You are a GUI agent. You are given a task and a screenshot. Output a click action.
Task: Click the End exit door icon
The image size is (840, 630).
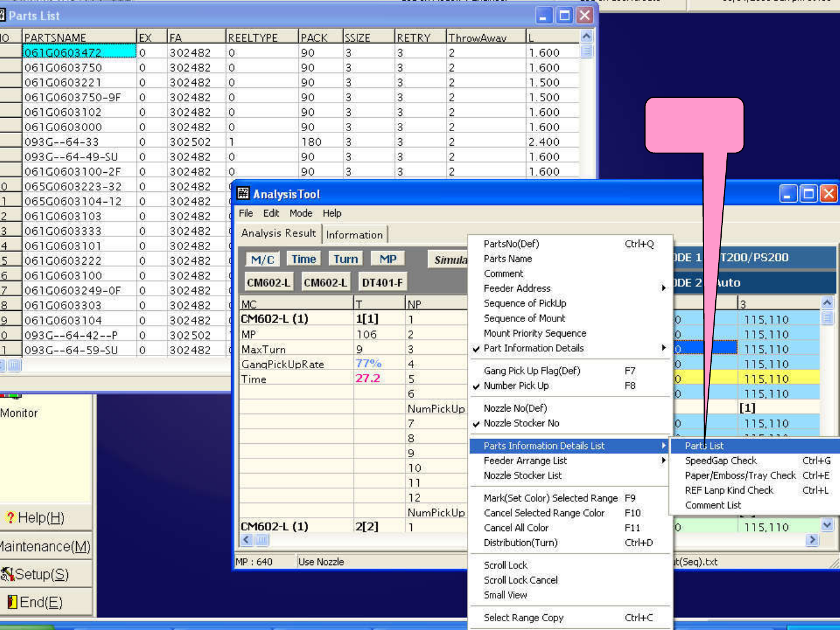[x=12, y=602]
